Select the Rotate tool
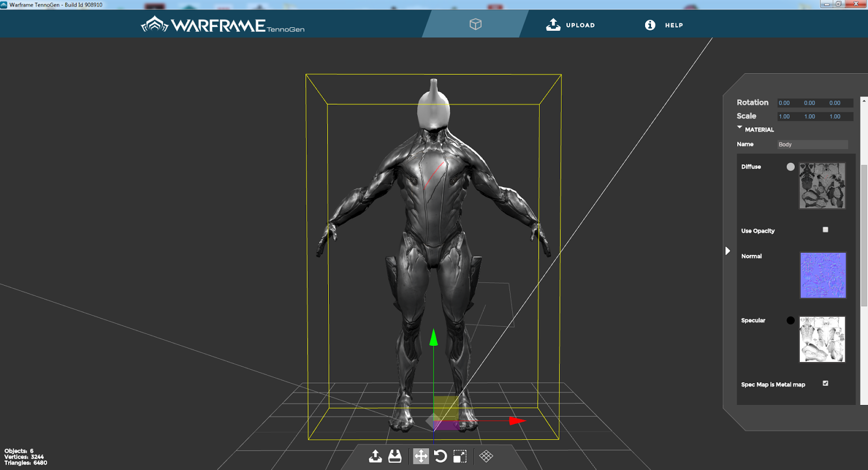The height and width of the screenshot is (470, 868). pos(441,456)
